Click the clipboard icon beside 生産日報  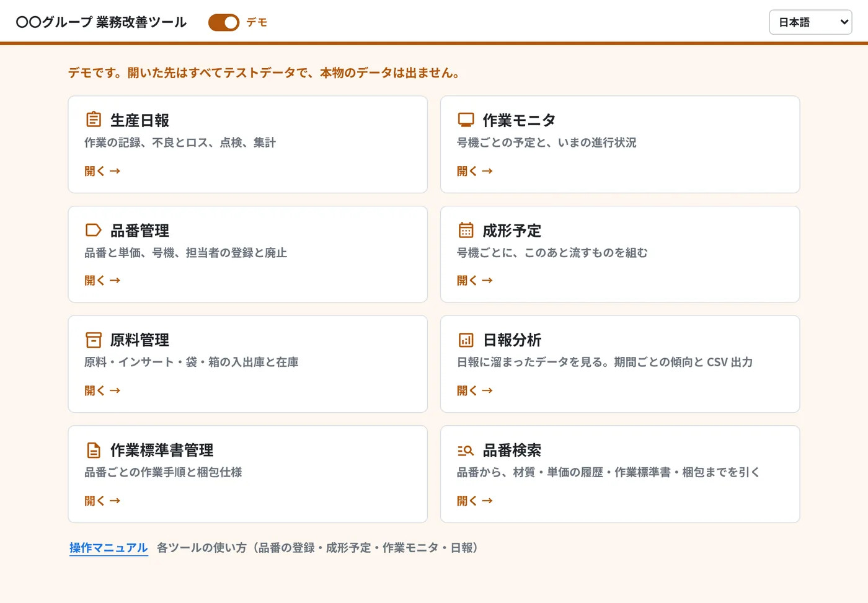94,119
